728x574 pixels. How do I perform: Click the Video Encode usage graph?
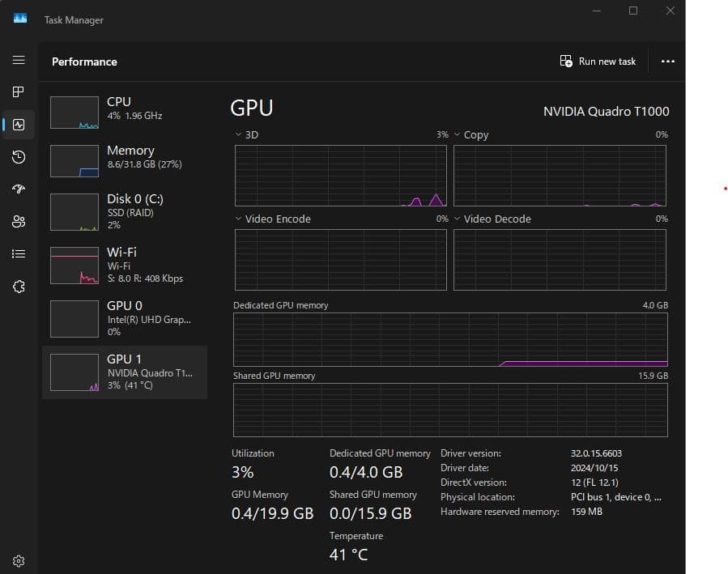(341, 260)
